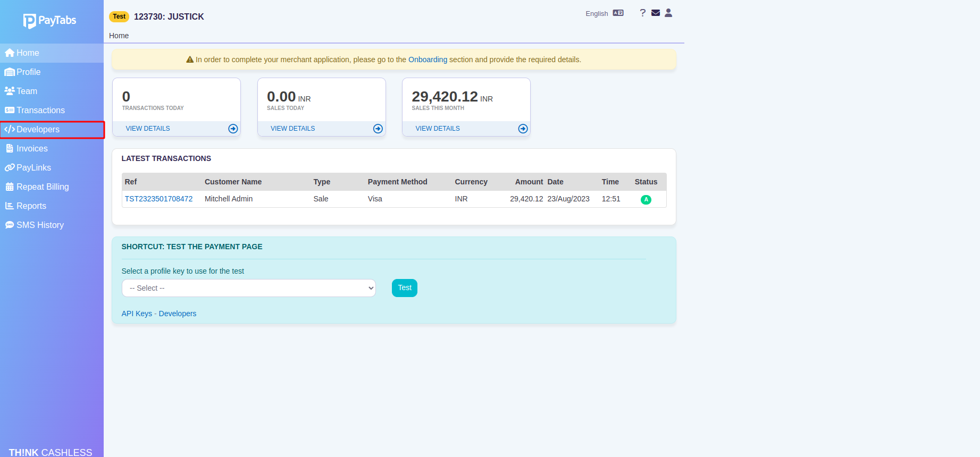Click the Status column header
Viewport: 980px width, 457px height.
tap(646, 182)
